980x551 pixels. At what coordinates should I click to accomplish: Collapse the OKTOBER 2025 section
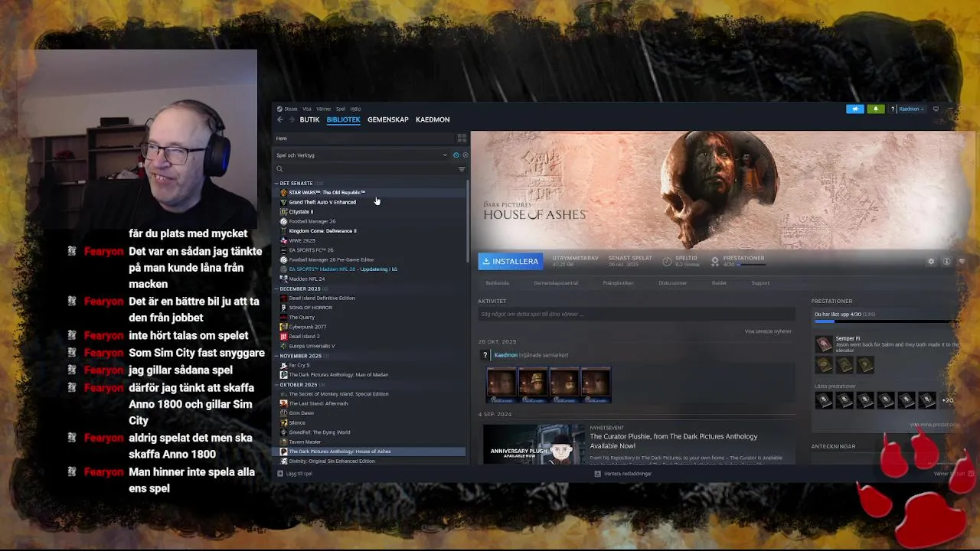[276, 384]
